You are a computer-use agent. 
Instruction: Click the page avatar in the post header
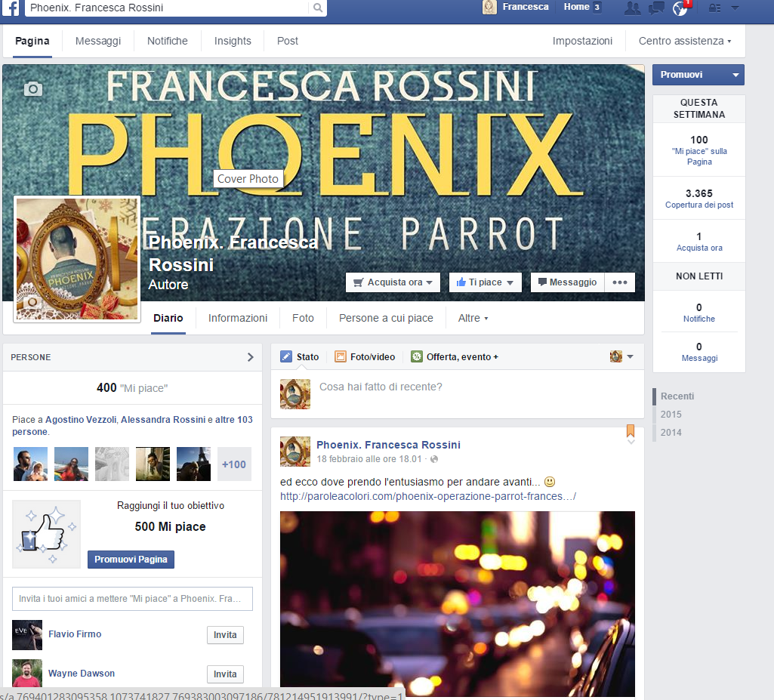point(295,452)
